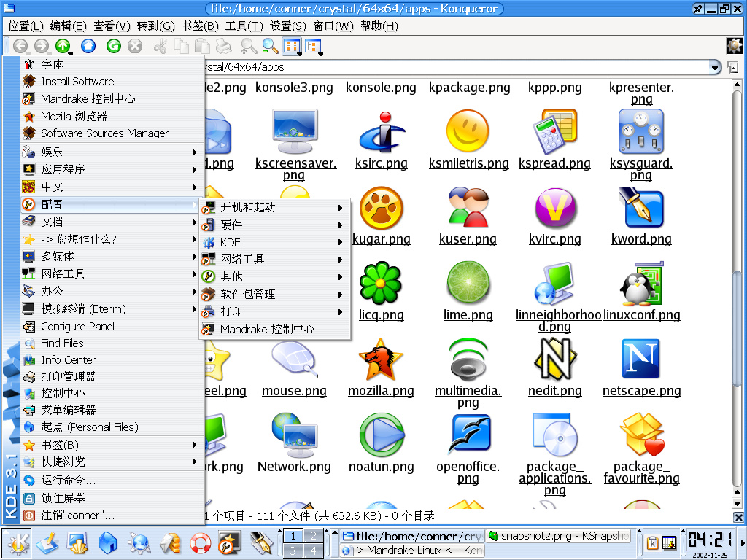Open kscreensaver.png file

(295, 131)
